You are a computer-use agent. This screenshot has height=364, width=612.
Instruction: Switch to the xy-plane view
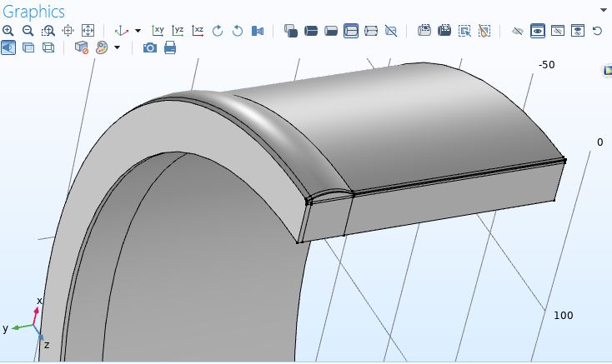[x=158, y=31]
